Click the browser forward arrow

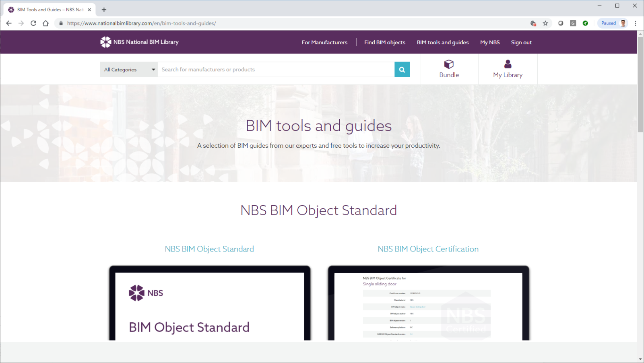[x=21, y=23]
